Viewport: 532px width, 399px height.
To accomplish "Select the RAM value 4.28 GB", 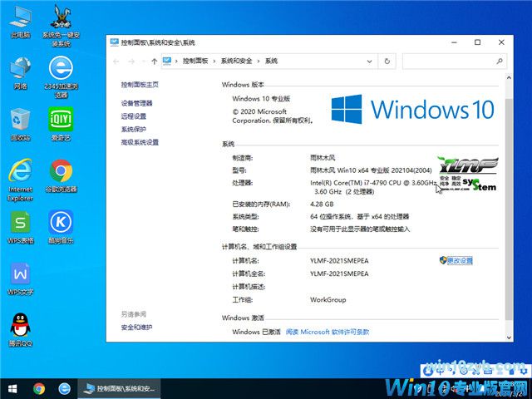I will click(322, 204).
